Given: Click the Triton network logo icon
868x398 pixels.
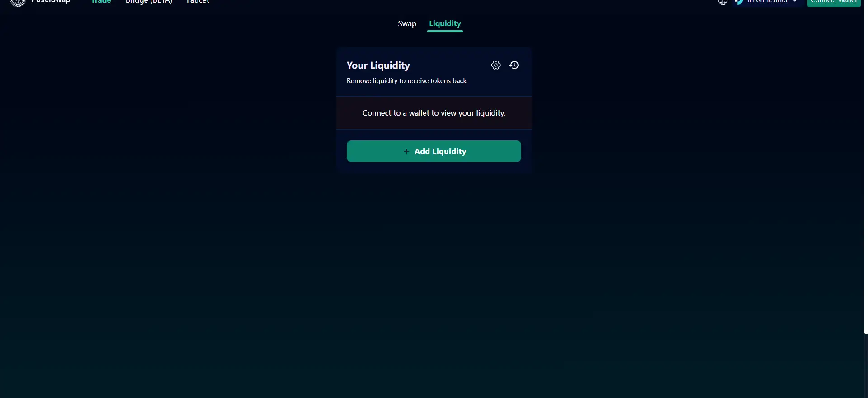Looking at the screenshot, I should [739, 2].
